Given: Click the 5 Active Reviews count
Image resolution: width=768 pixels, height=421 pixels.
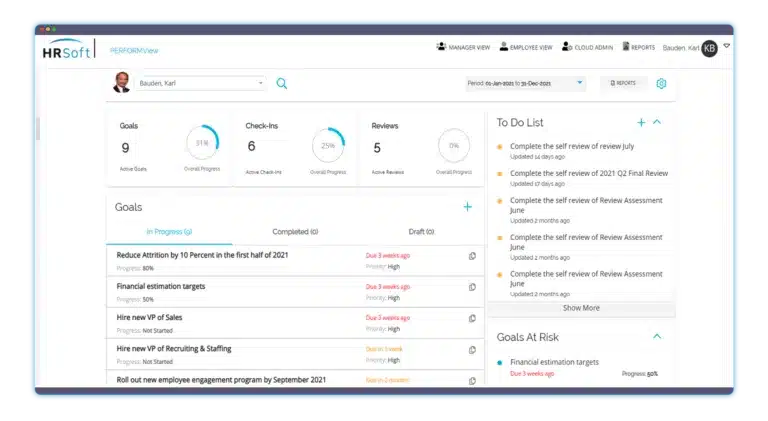Looking at the screenshot, I should tap(377, 148).
